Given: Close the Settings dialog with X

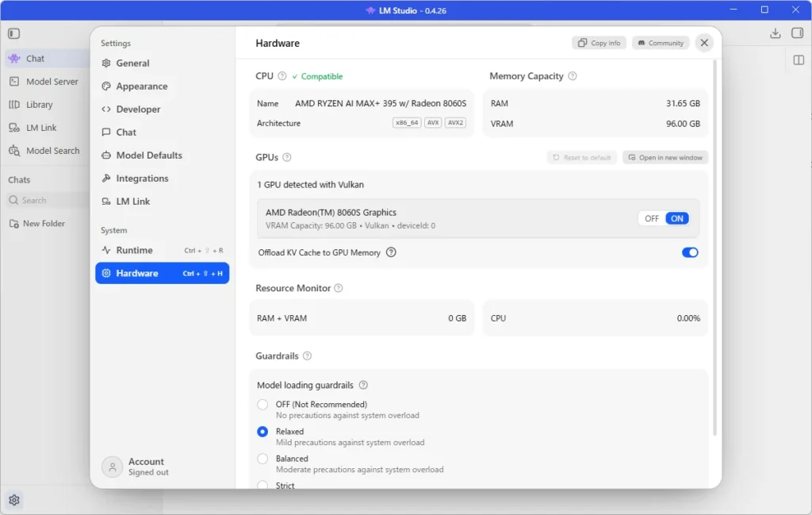Looking at the screenshot, I should click(704, 43).
